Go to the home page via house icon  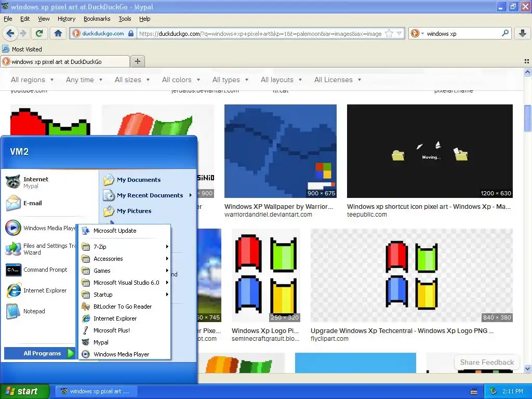58,33
